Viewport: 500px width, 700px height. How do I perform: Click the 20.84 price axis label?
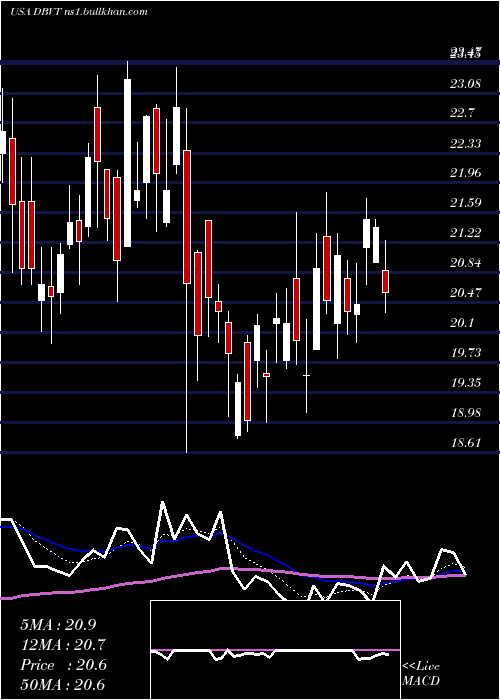coord(466,263)
